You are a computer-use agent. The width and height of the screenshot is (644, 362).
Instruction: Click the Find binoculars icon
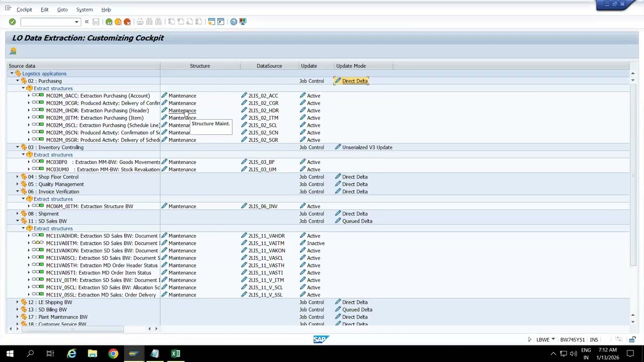click(149, 22)
